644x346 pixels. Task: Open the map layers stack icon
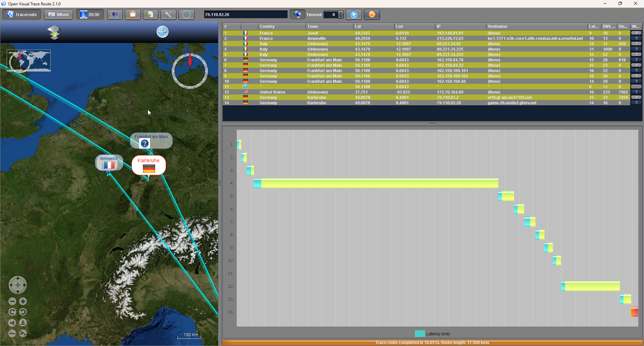tap(54, 33)
